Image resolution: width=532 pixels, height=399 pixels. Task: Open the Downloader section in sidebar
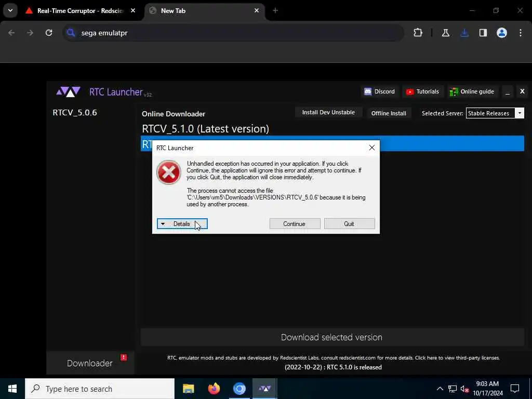click(x=90, y=363)
